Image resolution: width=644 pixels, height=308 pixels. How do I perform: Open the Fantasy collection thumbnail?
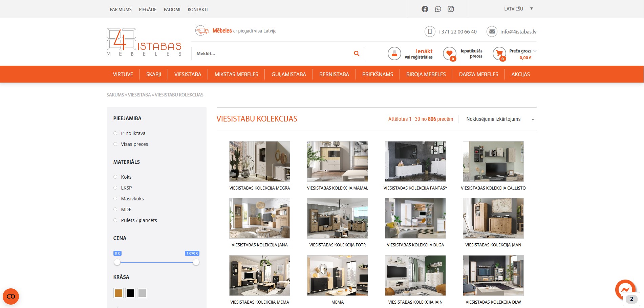(415, 161)
